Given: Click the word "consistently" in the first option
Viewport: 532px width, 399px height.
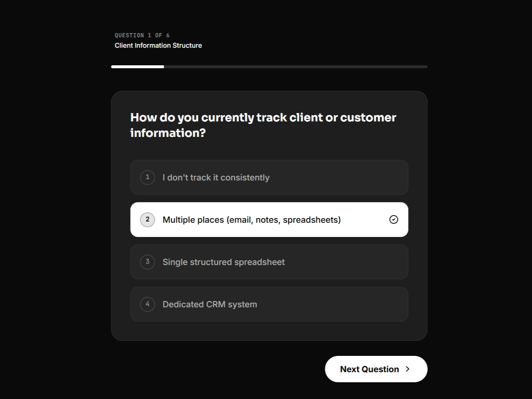Looking at the screenshot, I should [245, 177].
